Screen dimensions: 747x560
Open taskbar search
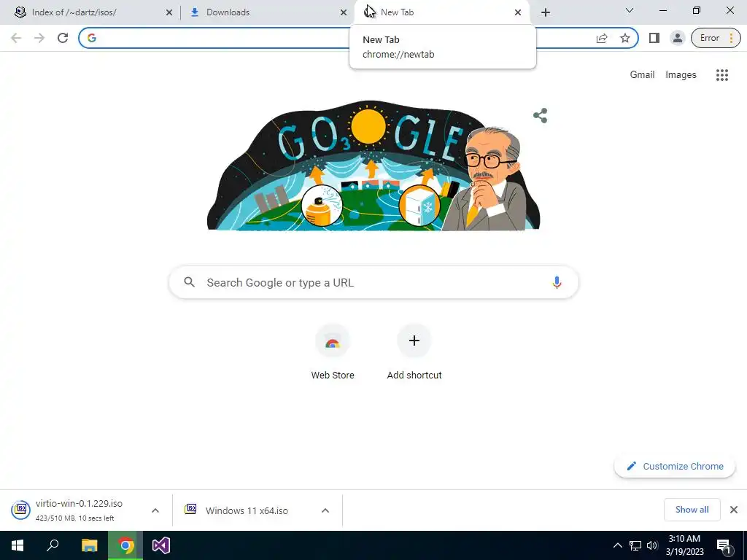[x=53, y=545]
